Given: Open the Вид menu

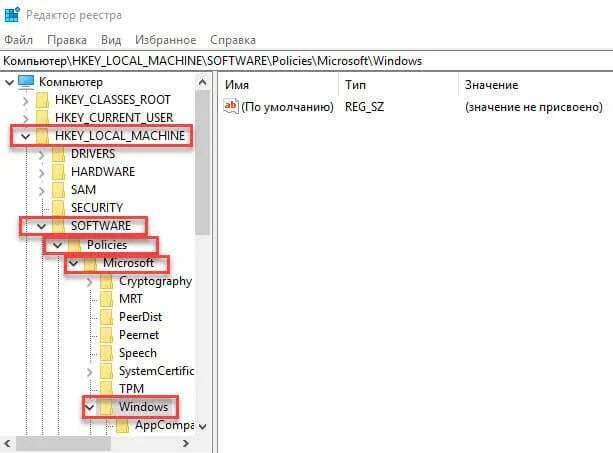Looking at the screenshot, I should 111,40.
